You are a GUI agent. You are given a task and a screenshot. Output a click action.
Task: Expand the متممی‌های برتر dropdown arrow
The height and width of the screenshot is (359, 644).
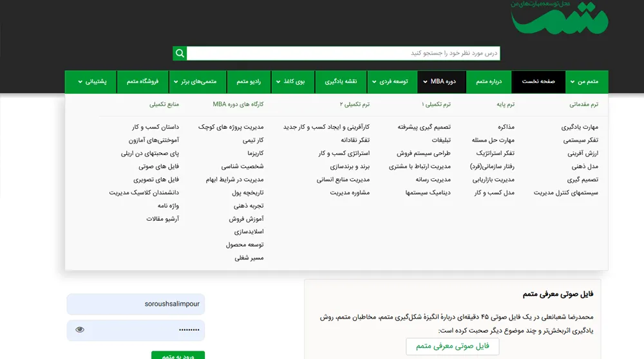176,82
